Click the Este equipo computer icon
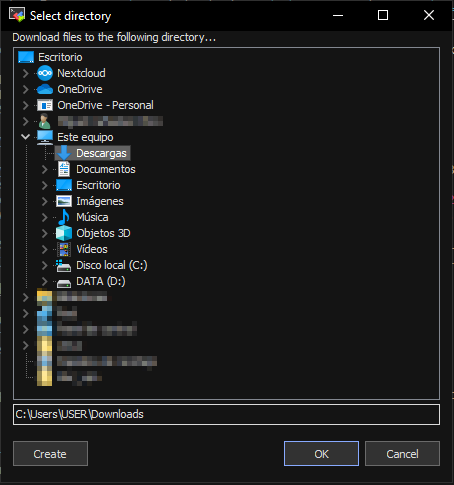 coord(45,137)
